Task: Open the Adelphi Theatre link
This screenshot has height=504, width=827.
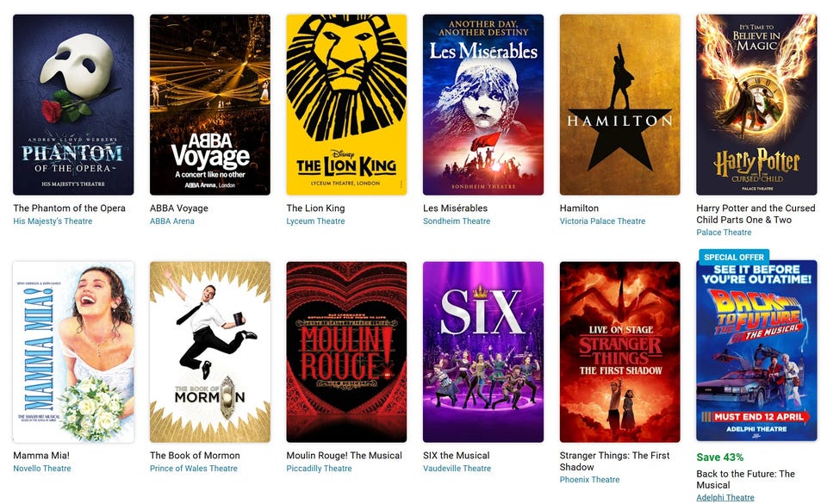Action: (x=725, y=497)
